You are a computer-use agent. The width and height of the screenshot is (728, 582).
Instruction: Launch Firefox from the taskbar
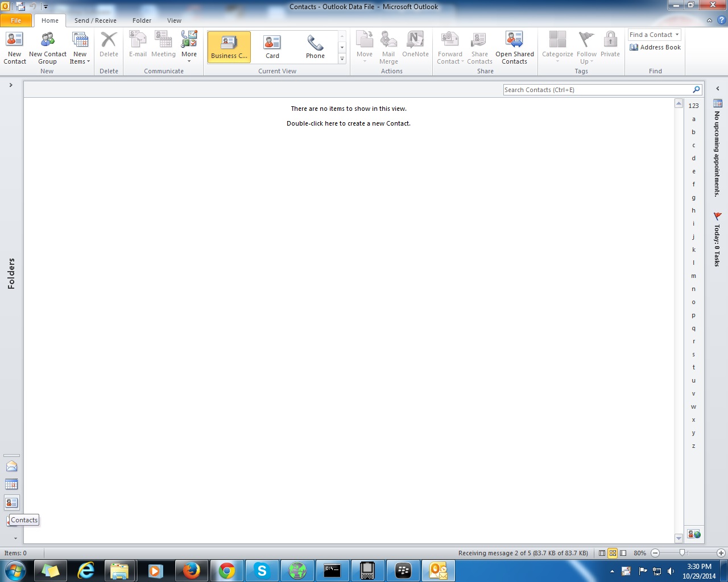pos(191,570)
